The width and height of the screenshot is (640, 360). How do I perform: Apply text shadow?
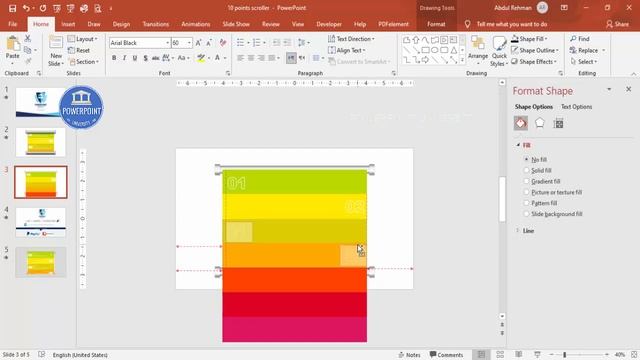pyautogui.click(x=145, y=58)
